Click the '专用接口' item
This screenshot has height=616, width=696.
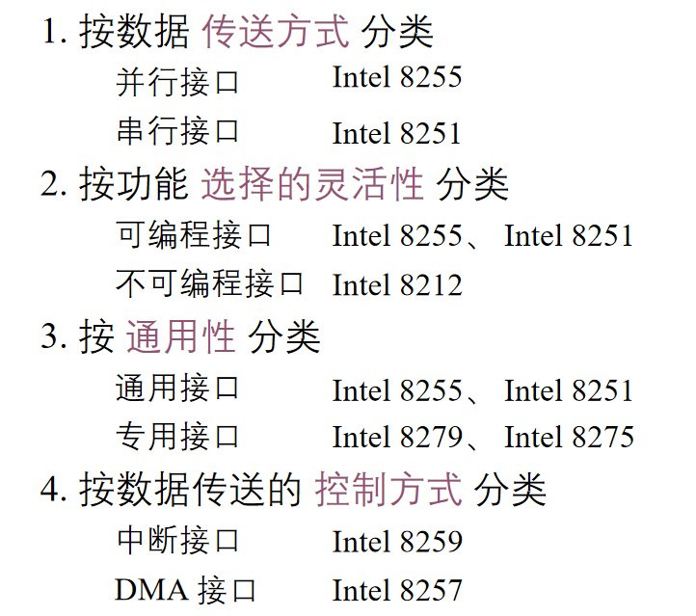[x=177, y=437]
